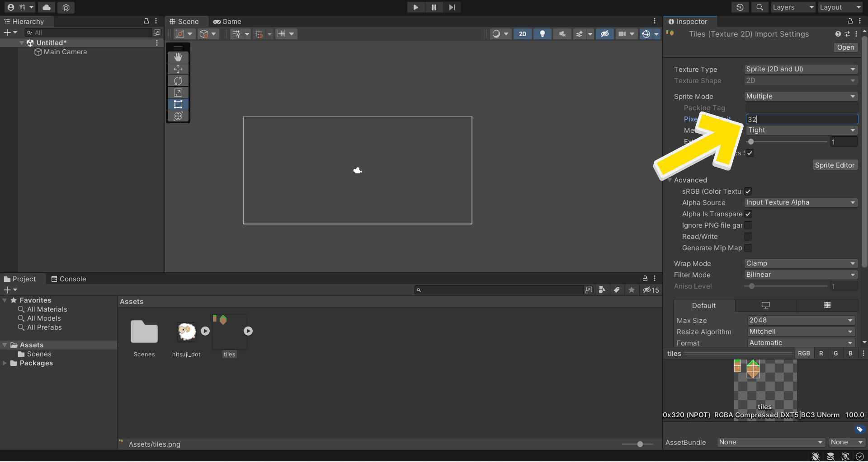
Task: Select the Scale tool
Action: (x=178, y=93)
